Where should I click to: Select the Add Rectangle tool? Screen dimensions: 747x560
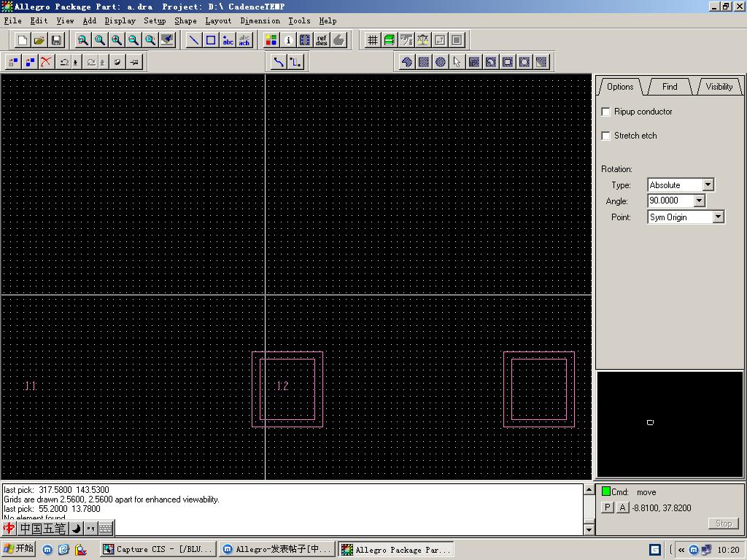coord(211,40)
